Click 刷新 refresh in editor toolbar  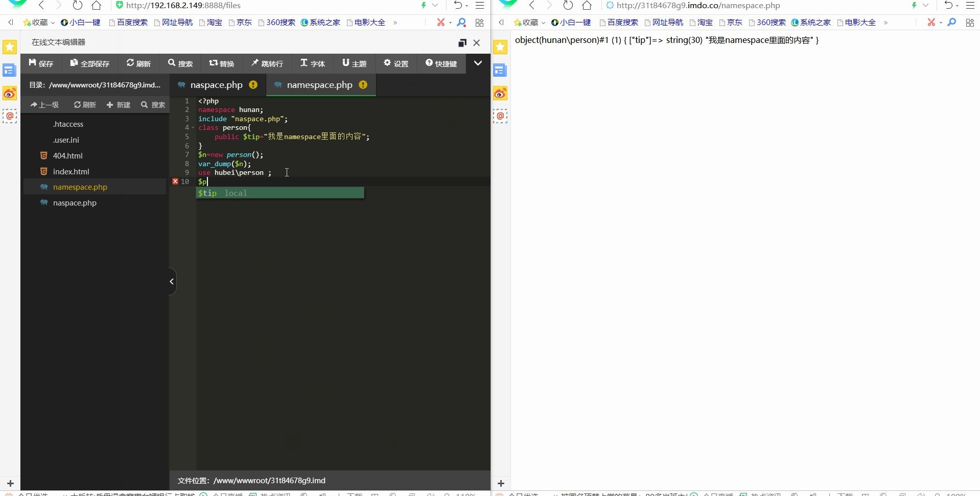(138, 63)
